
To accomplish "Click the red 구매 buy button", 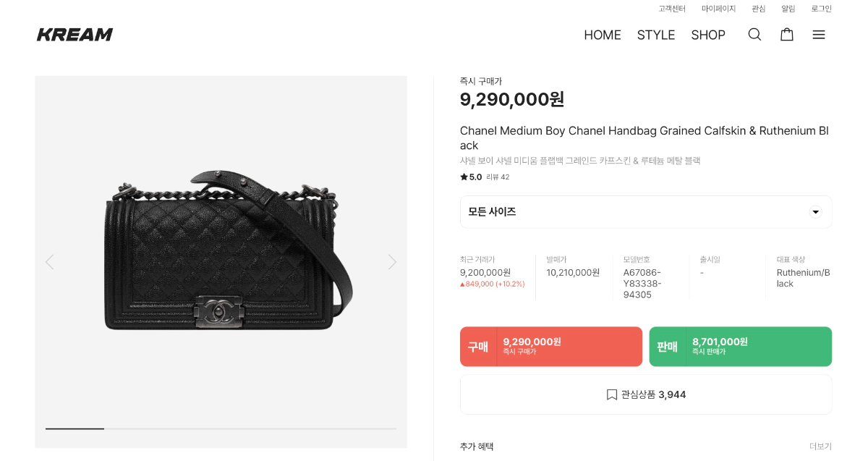I will 551,347.
